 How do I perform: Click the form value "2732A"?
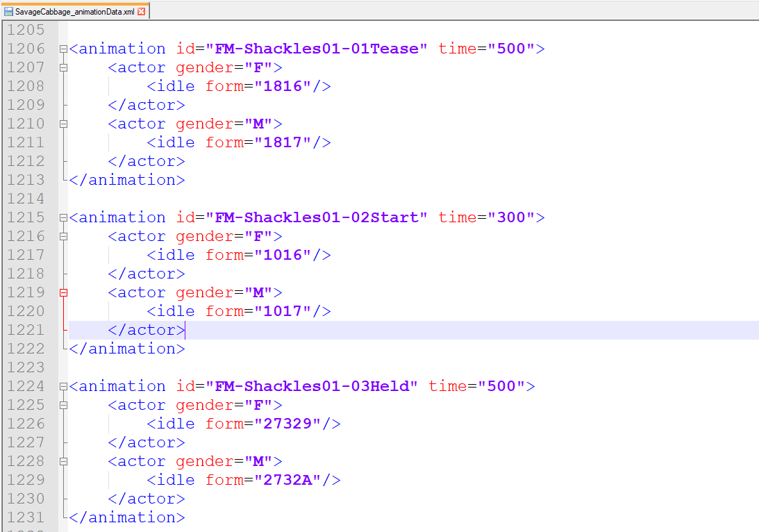(287, 480)
